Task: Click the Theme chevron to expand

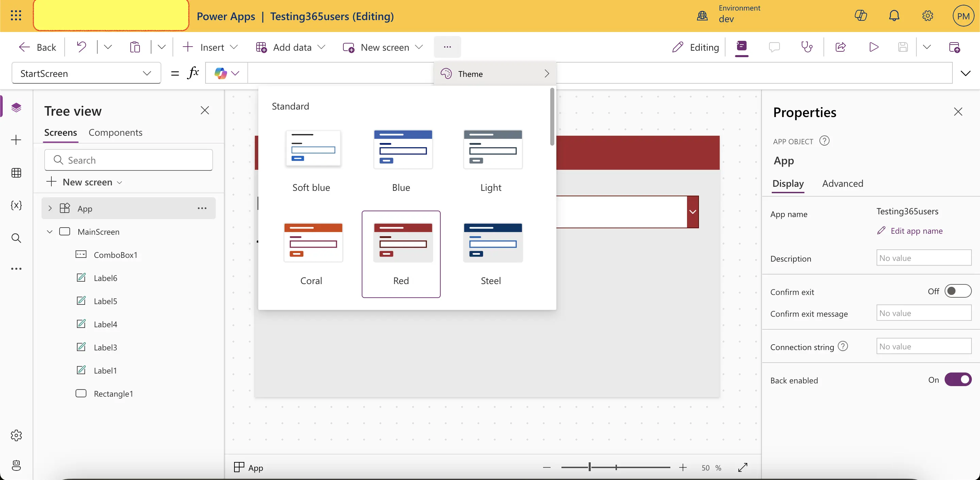Action: [x=546, y=74]
